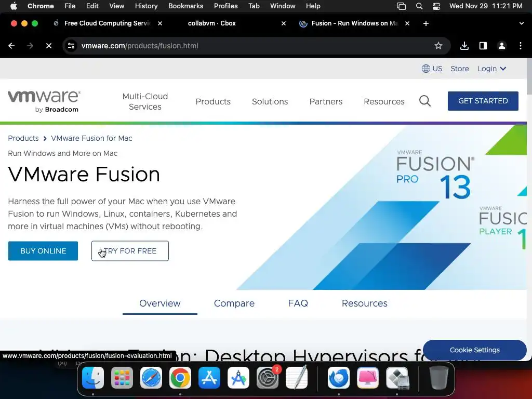Open Safari from the Dock
Image resolution: width=532 pixels, height=399 pixels.
coord(151,377)
